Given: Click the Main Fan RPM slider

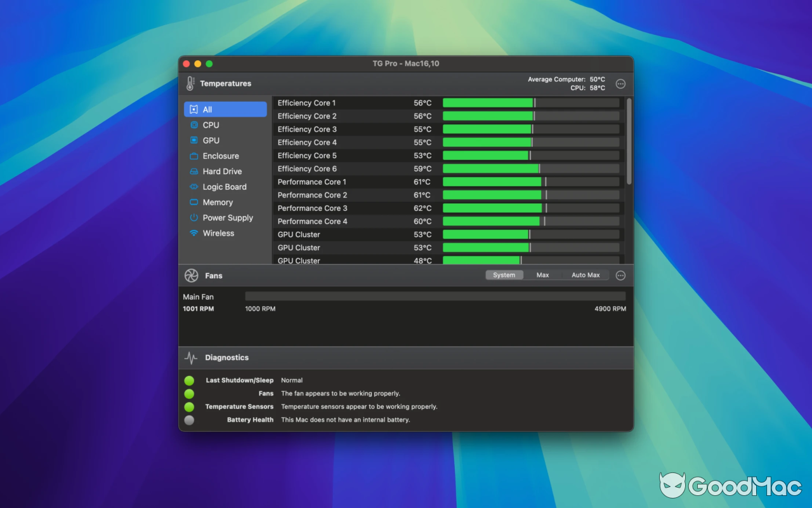Looking at the screenshot, I should click(435, 296).
